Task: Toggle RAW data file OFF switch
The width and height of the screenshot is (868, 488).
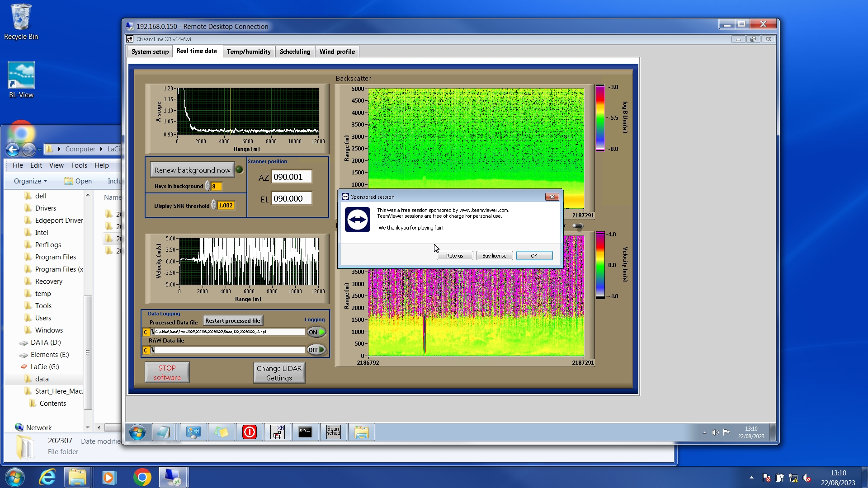Action: (316, 350)
